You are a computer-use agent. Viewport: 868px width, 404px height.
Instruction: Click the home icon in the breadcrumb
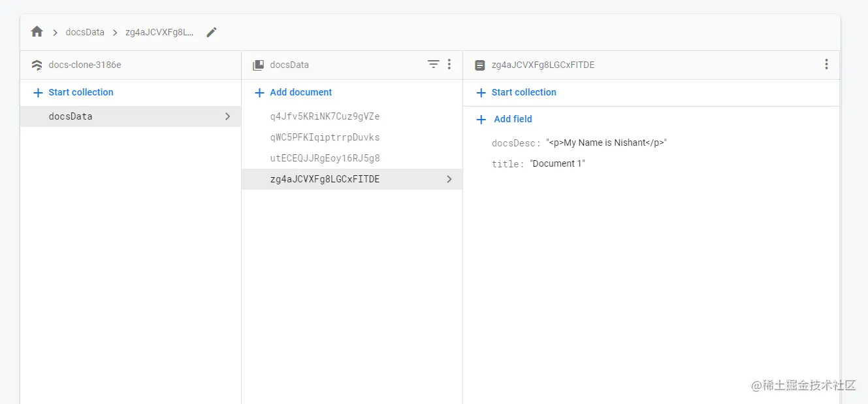[36, 31]
